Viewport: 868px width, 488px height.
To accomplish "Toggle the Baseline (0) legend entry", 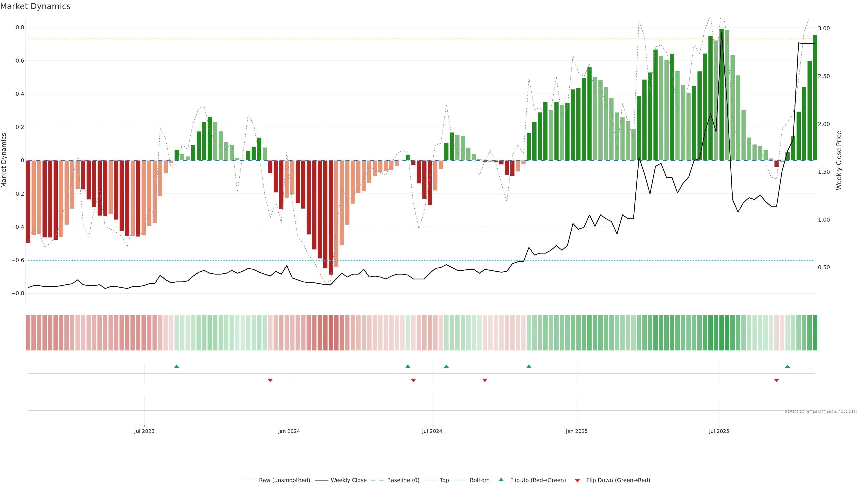I will (x=403, y=480).
